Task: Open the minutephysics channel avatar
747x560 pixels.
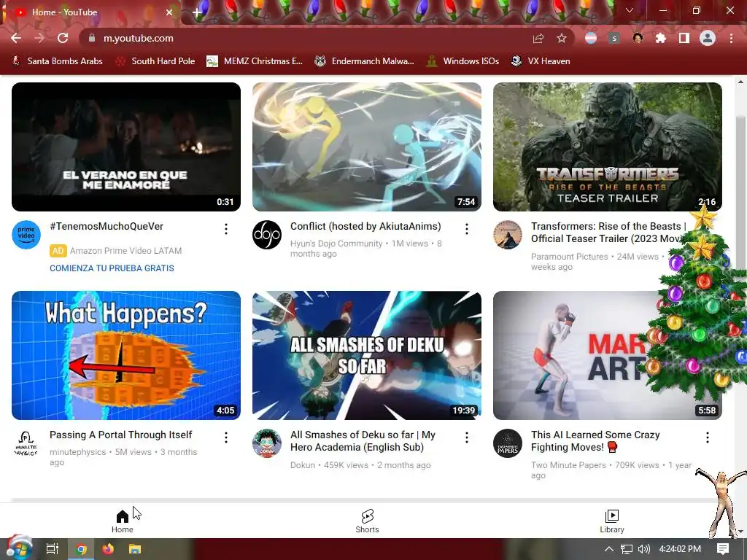Action: 26,443
